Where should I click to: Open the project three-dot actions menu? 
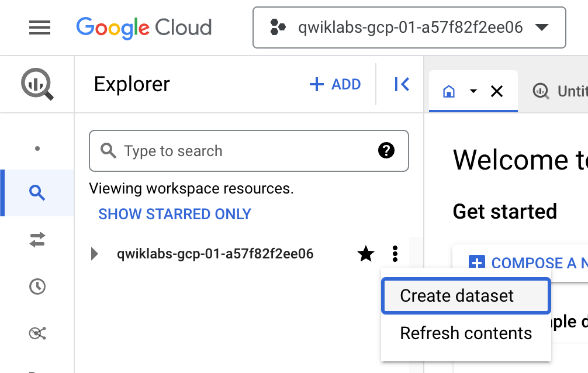pyautogui.click(x=395, y=254)
